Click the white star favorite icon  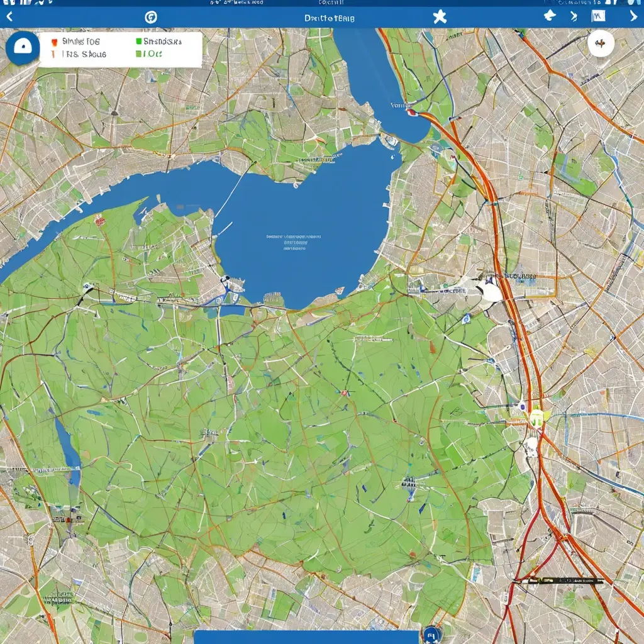(440, 17)
